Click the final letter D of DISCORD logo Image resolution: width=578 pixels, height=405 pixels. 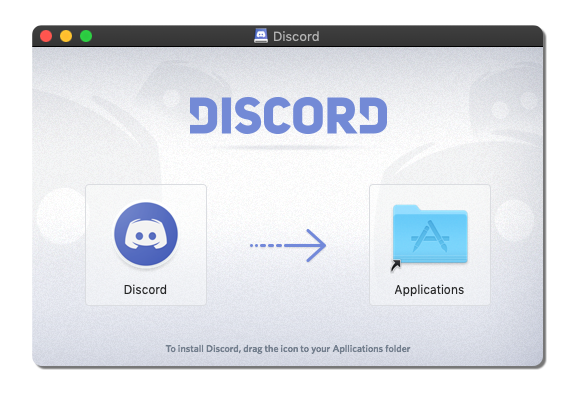point(373,115)
